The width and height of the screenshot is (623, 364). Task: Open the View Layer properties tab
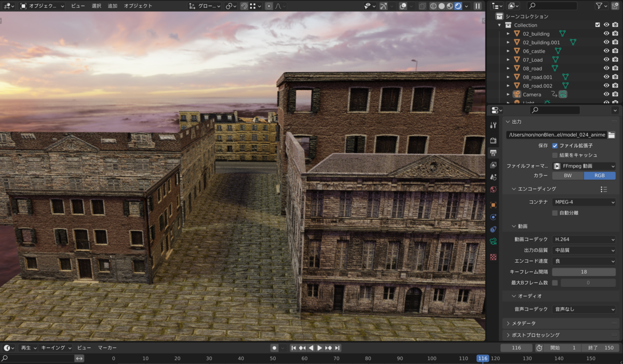(493, 165)
